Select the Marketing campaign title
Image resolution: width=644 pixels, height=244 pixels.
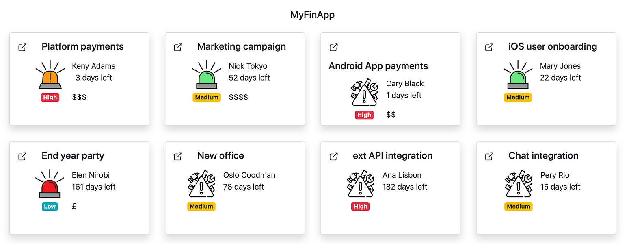click(x=242, y=46)
